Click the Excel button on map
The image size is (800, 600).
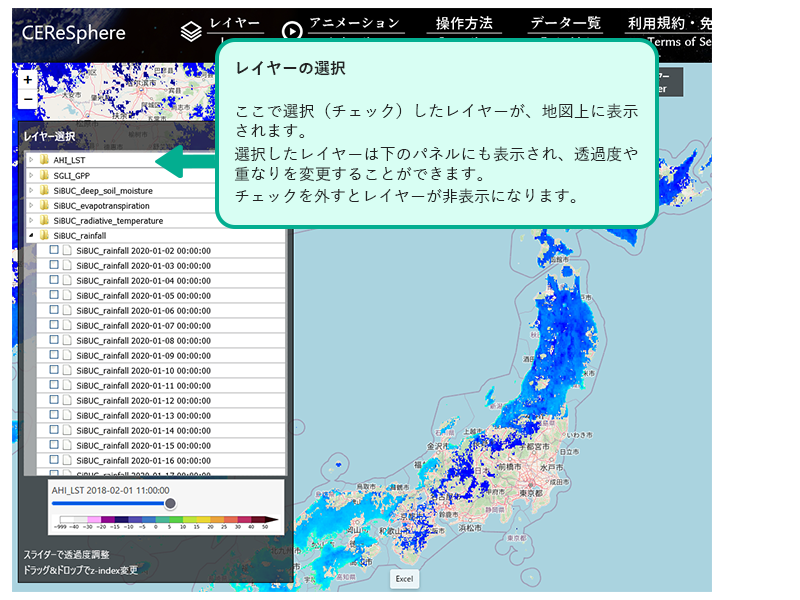[404, 578]
